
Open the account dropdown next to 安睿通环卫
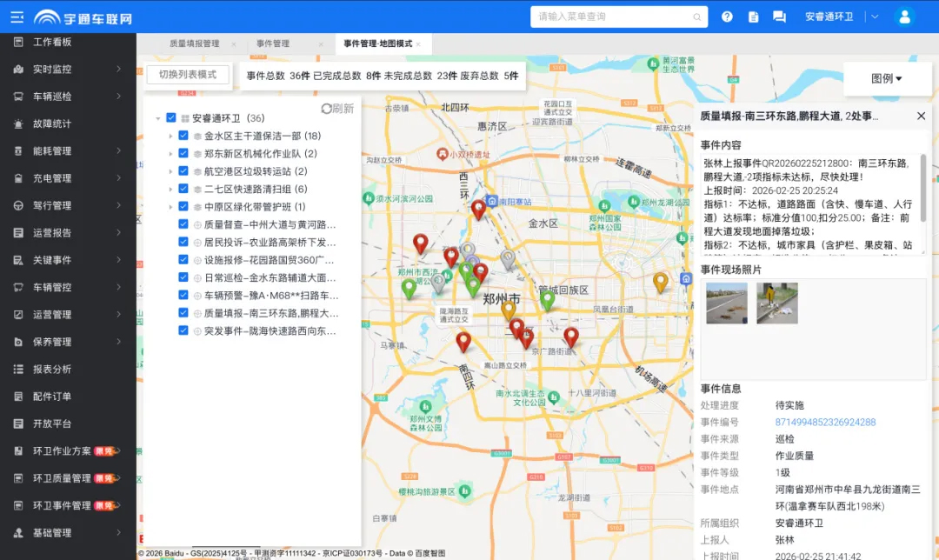point(874,16)
